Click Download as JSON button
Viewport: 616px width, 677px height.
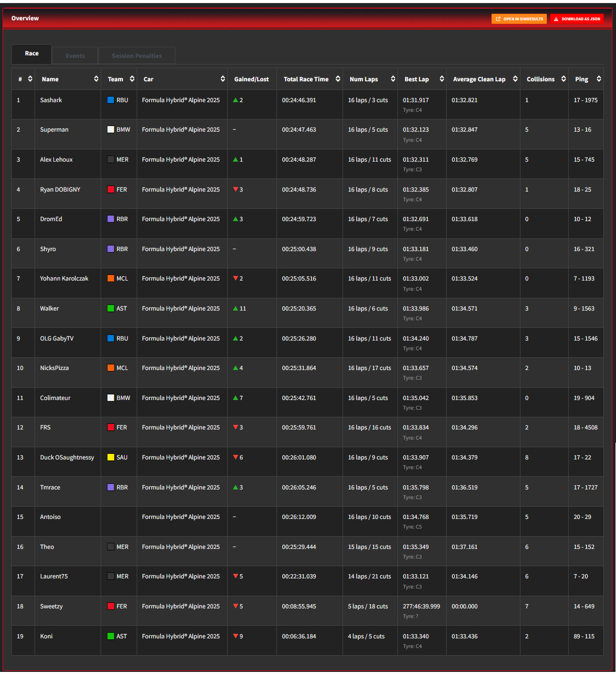[x=577, y=19]
